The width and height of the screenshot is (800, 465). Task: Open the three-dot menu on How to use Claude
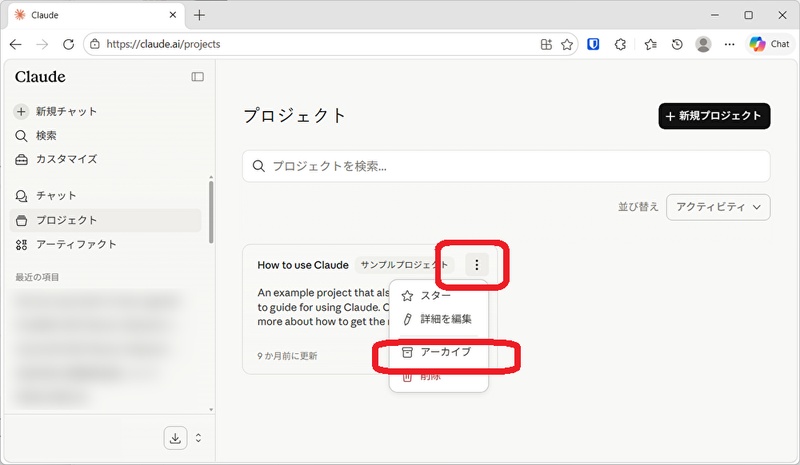coord(477,264)
